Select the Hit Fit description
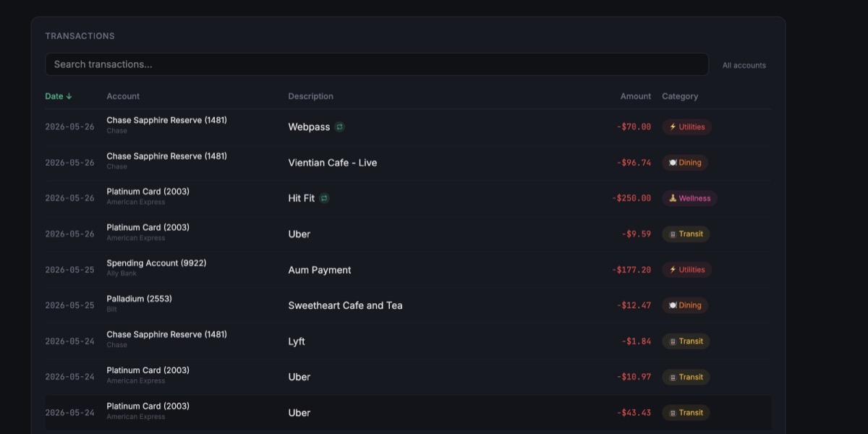Screen dimensions: 868x434 coord(302,198)
